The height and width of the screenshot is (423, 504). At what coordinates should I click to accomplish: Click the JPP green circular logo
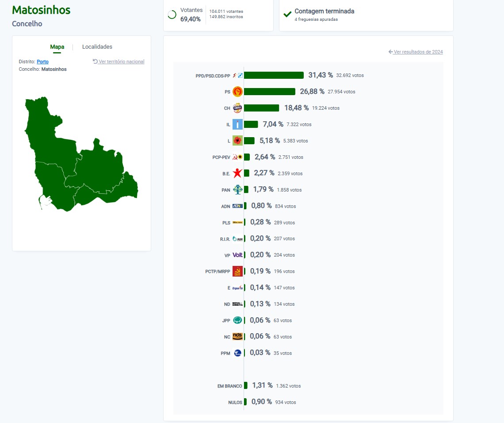tap(237, 320)
